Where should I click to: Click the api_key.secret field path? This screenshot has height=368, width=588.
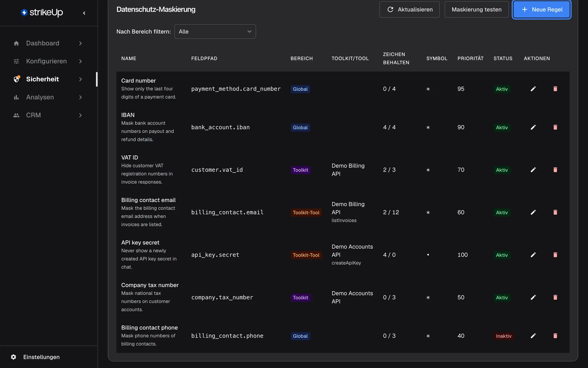coord(215,255)
